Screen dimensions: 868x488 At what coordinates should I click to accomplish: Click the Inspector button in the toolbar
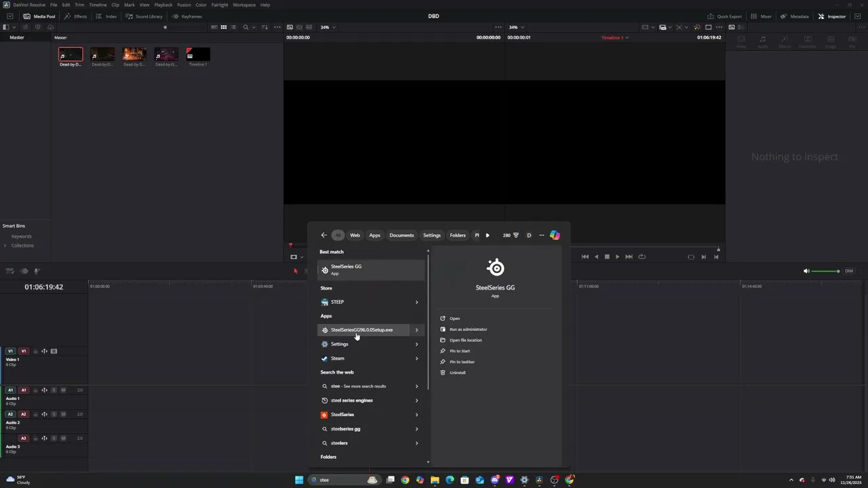point(832,16)
